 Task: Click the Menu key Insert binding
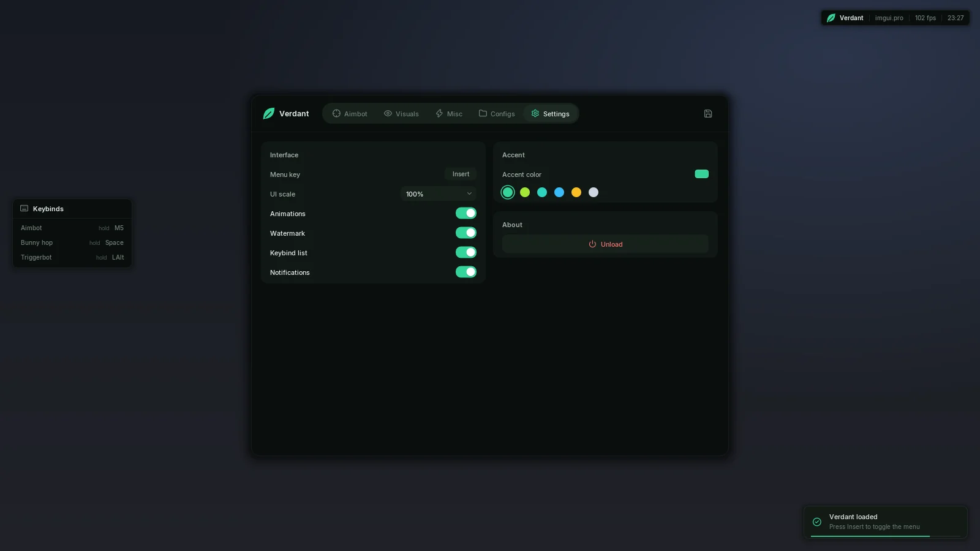(x=461, y=174)
